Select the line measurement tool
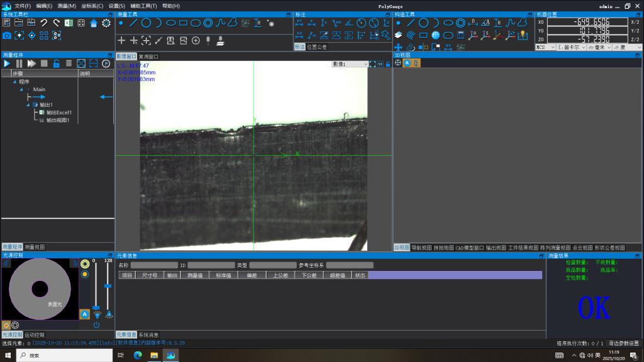 [133, 23]
